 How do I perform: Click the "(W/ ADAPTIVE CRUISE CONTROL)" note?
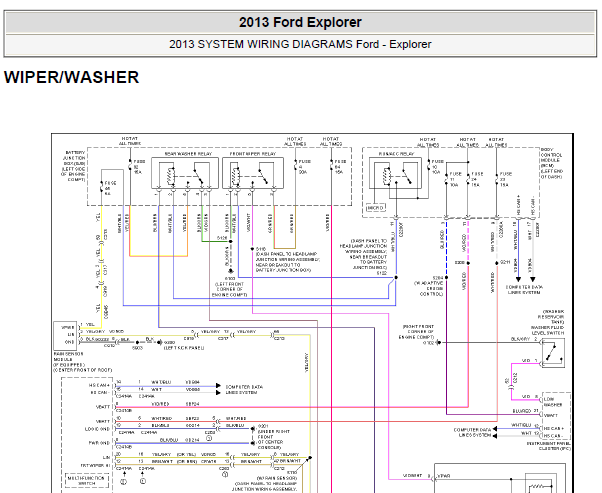[x=428, y=288]
